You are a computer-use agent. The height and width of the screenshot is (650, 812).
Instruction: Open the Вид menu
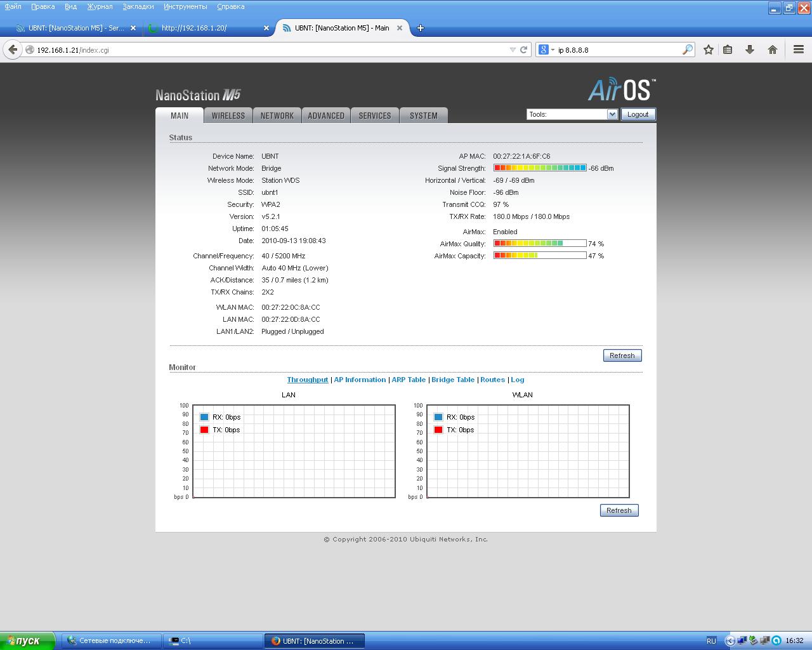click(70, 6)
